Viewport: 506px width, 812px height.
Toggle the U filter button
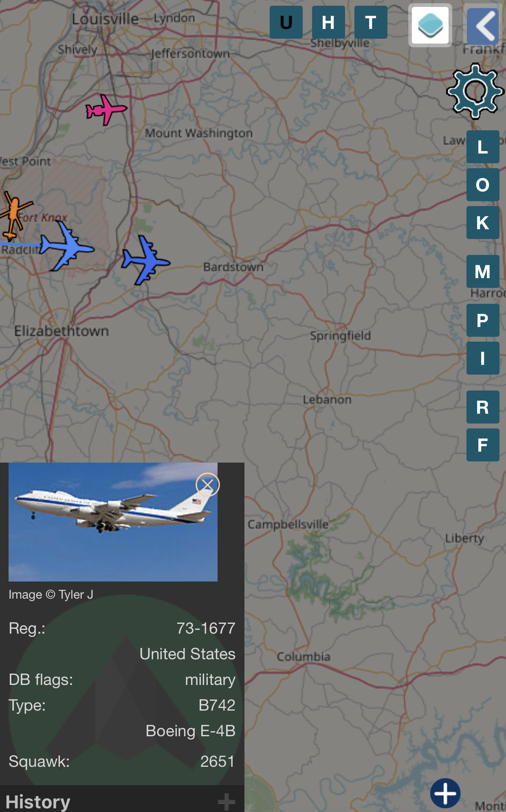click(286, 22)
